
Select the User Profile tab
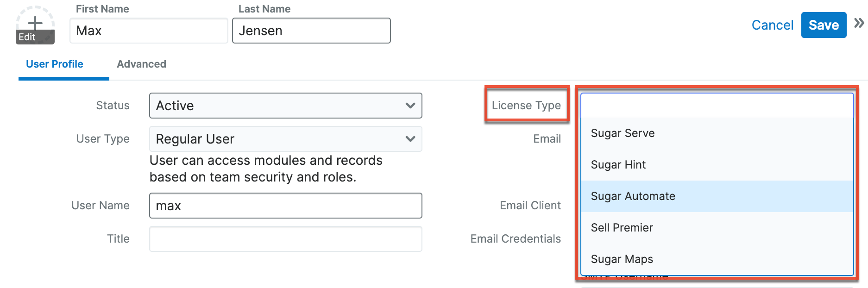(55, 64)
